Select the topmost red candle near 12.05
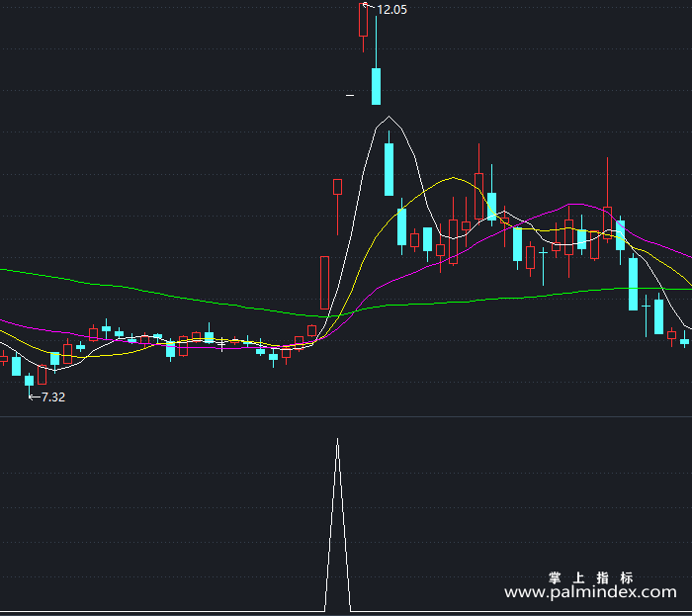Screen dimensions: 692x616 point(363,21)
